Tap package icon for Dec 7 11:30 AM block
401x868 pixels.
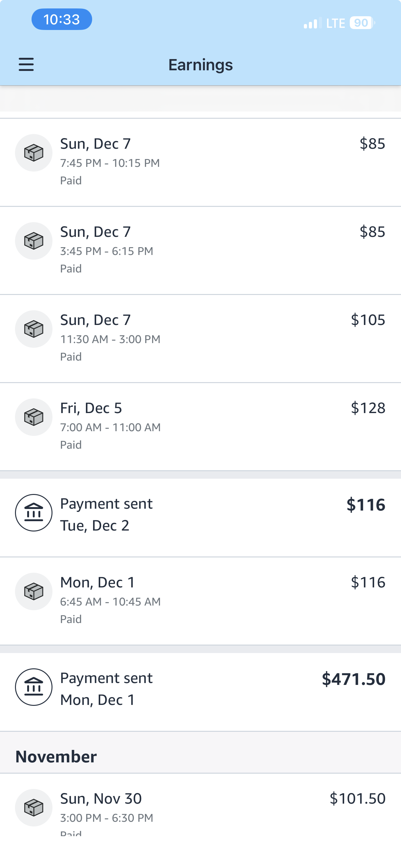[x=34, y=329]
